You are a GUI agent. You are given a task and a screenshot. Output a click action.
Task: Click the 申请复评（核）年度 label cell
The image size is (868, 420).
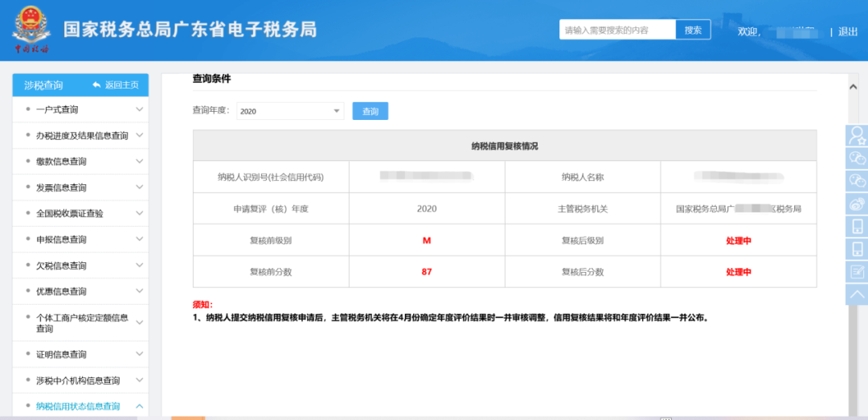coord(271,209)
